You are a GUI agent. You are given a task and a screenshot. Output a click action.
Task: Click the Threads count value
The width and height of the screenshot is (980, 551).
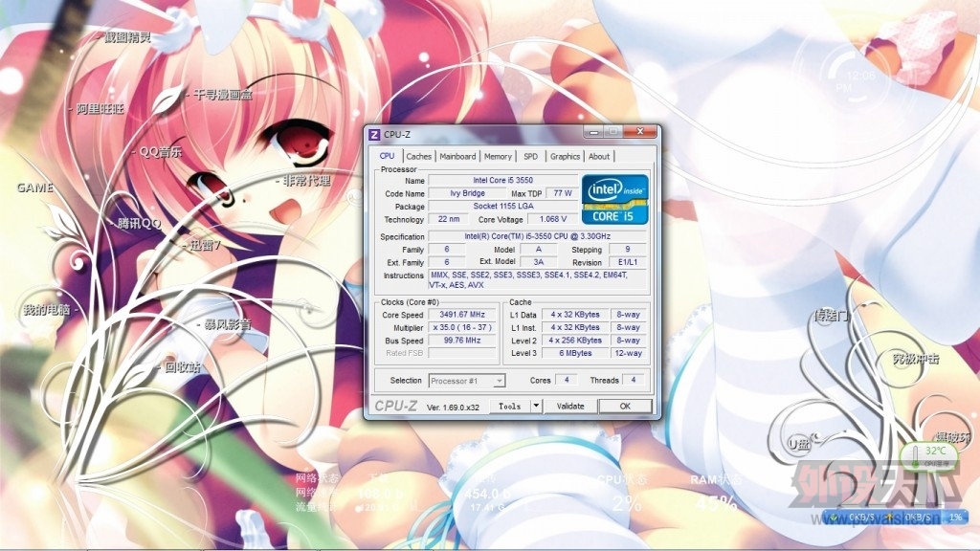point(634,380)
